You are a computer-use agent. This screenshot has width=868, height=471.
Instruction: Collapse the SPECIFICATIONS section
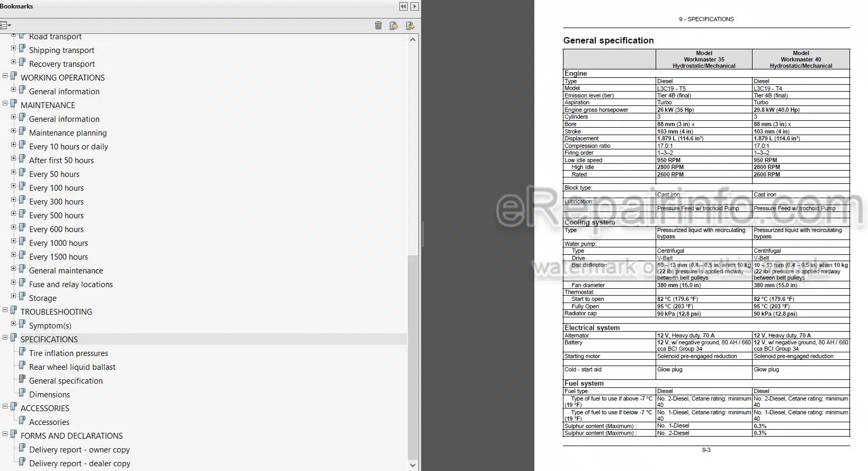coord(5,337)
